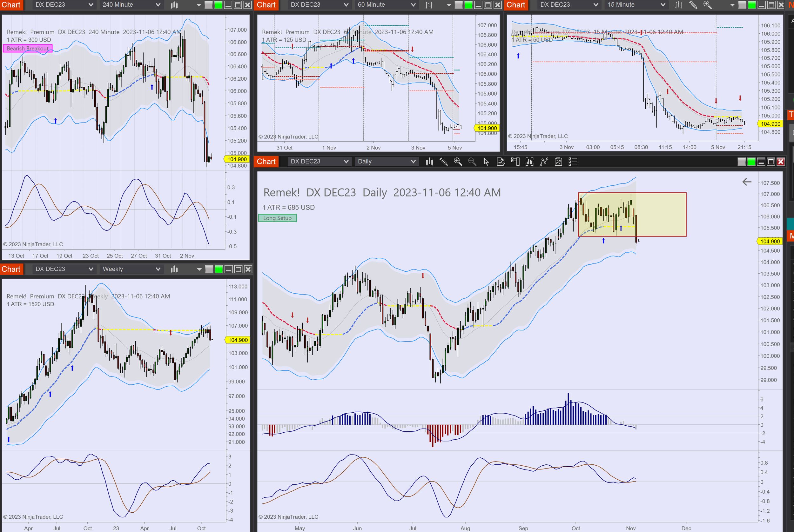
Task: Click the Bearish Breakout label
Action: (x=28, y=49)
